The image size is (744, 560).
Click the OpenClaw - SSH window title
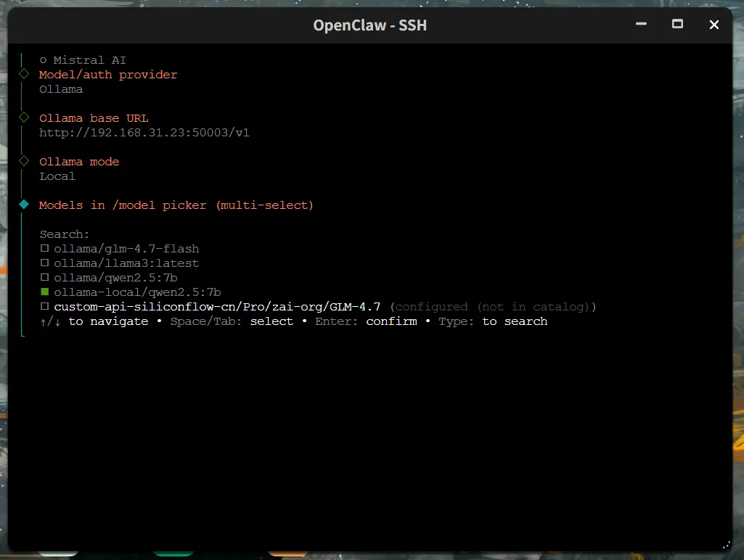pos(369,25)
